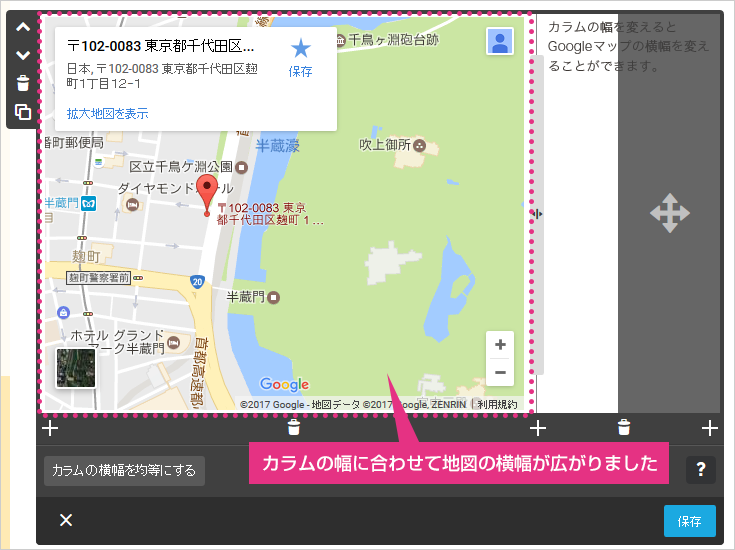Zoom out the map with minus button
735x550 pixels.
(x=500, y=373)
